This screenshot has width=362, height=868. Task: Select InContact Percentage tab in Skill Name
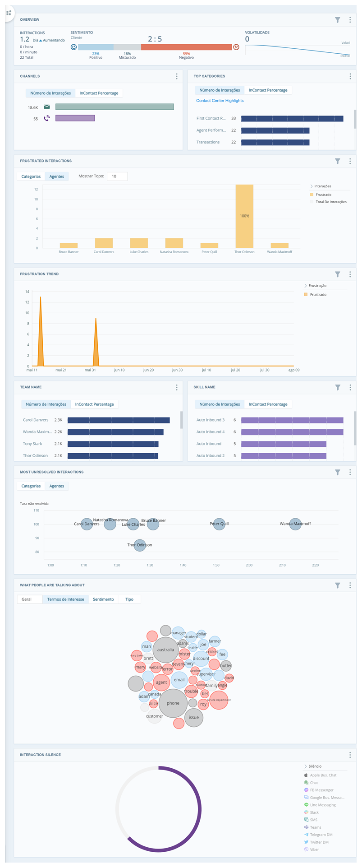click(x=268, y=404)
